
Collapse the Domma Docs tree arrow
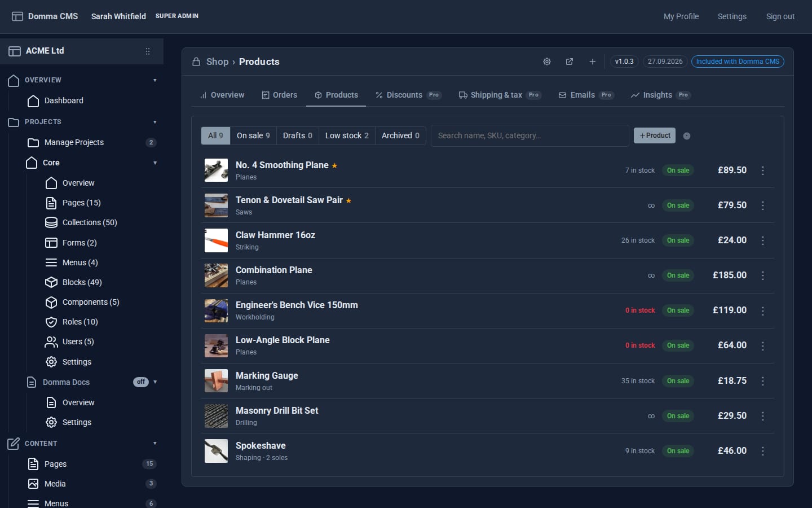(155, 382)
